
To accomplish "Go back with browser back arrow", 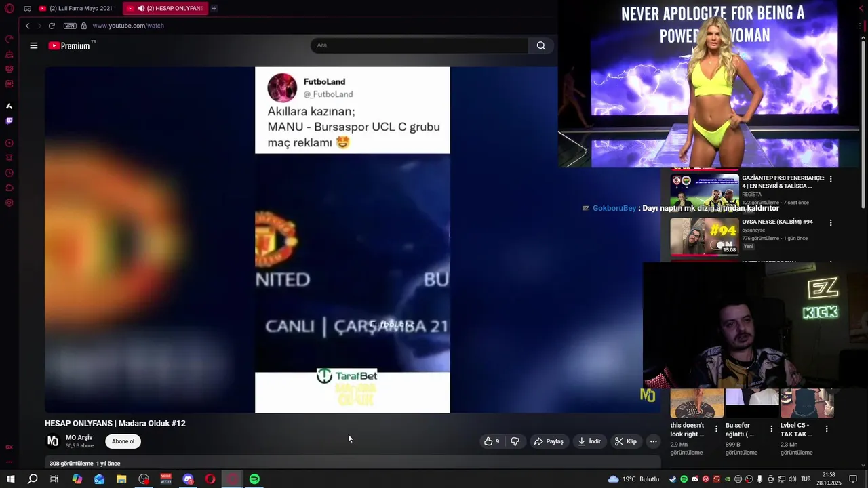I will point(27,26).
